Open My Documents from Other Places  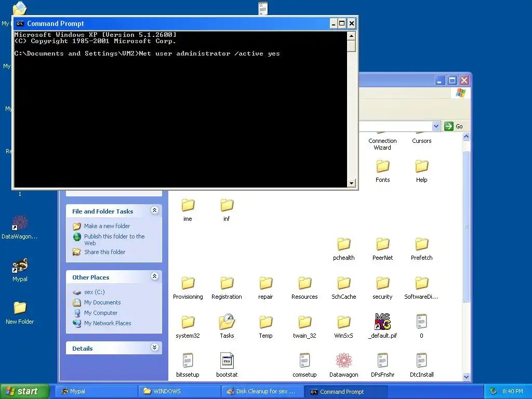(x=102, y=302)
